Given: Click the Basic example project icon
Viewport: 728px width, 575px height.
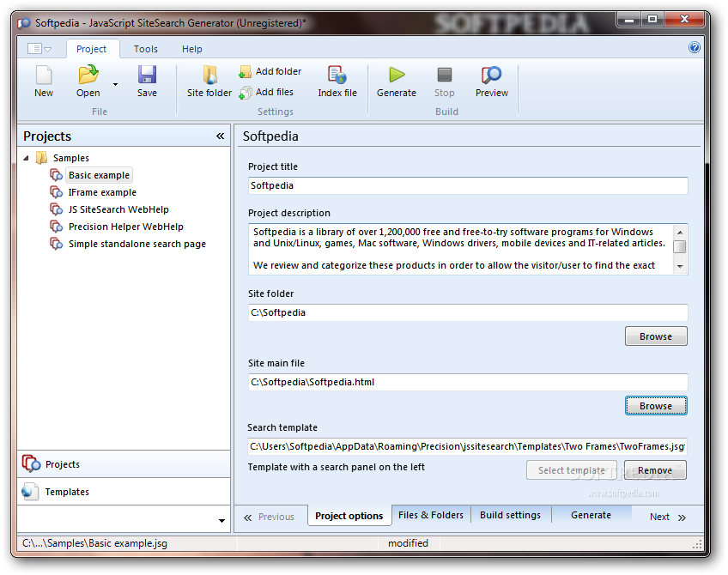Looking at the screenshot, I should [56, 175].
